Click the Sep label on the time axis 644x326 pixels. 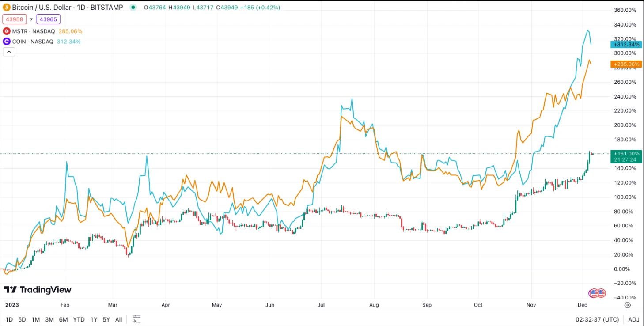[x=427, y=305]
